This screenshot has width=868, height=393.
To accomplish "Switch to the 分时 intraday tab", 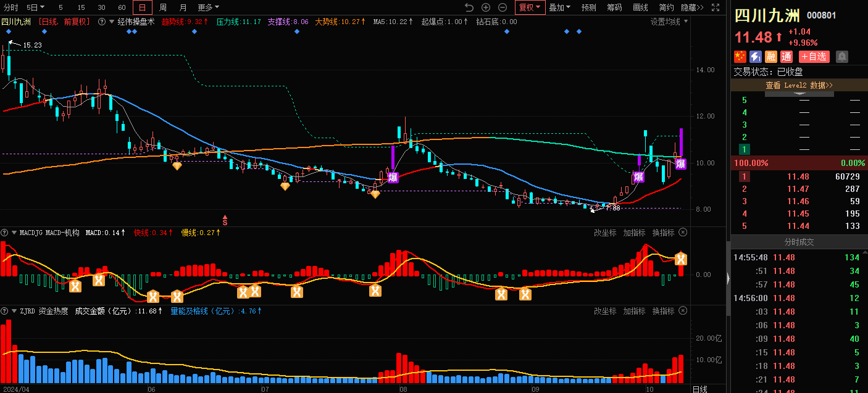I will [11, 7].
